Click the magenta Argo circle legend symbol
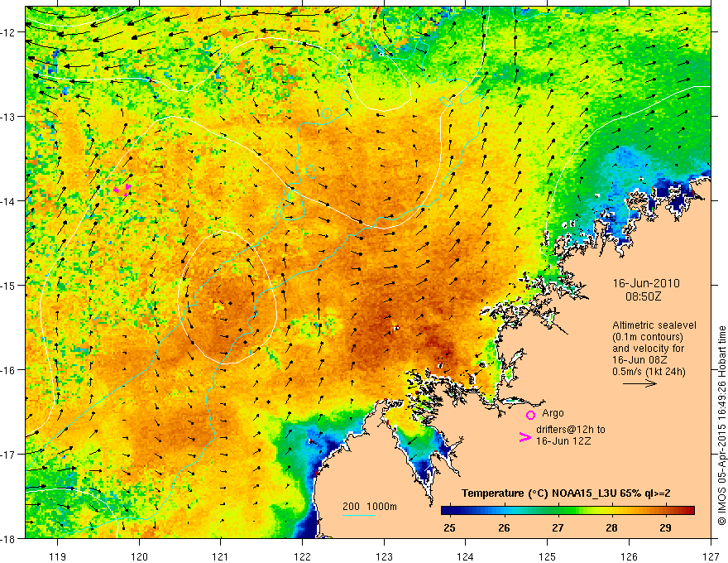 [x=530, y=415]
